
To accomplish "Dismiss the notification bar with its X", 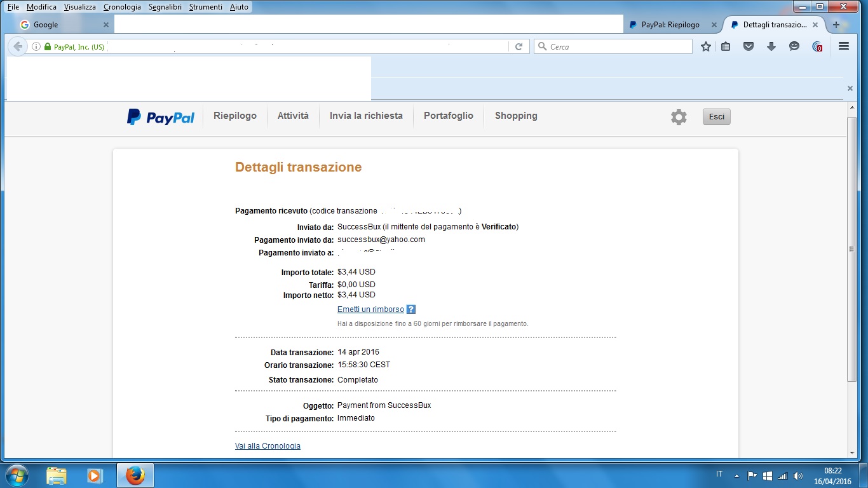I will coord(850,88).
